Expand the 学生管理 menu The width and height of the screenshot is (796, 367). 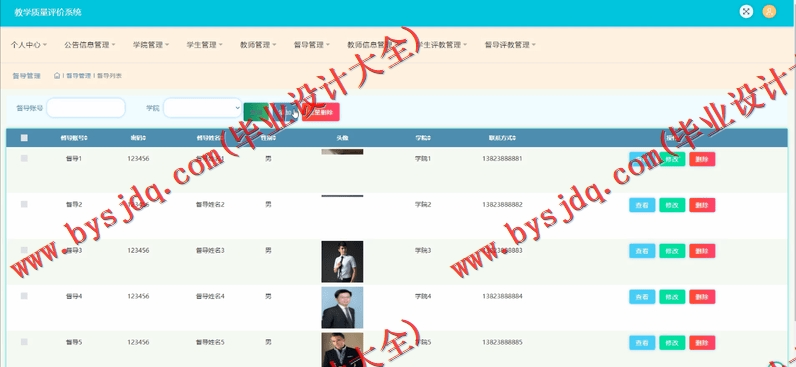tap(204, 45)
